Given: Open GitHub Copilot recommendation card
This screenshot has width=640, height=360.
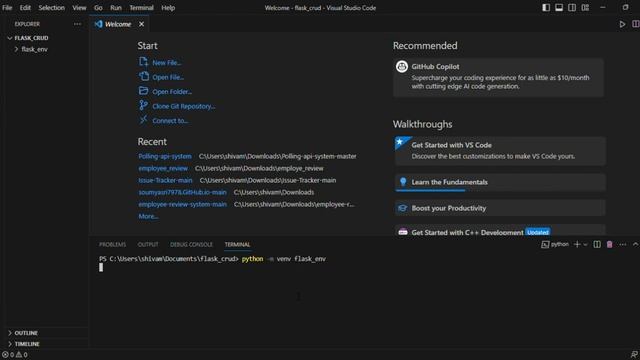Looking at the screenshot, I should 498,78.
